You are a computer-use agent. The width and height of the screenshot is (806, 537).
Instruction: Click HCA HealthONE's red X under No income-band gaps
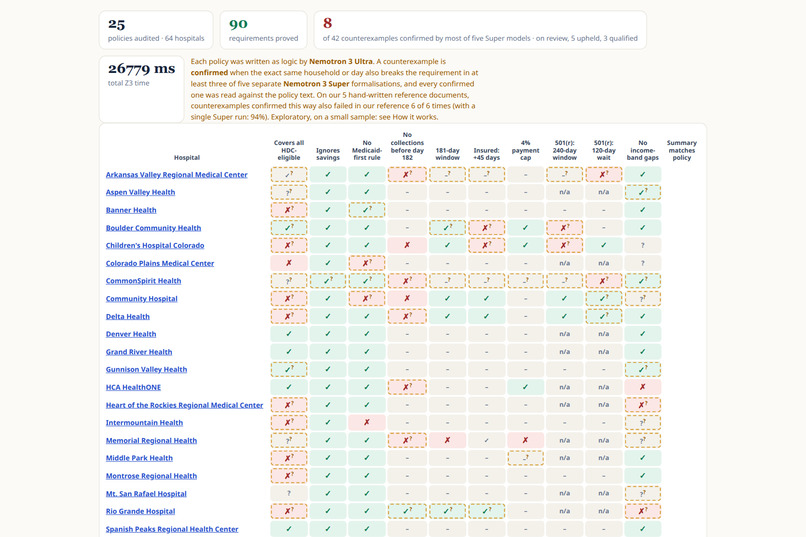tap(643, 387)
